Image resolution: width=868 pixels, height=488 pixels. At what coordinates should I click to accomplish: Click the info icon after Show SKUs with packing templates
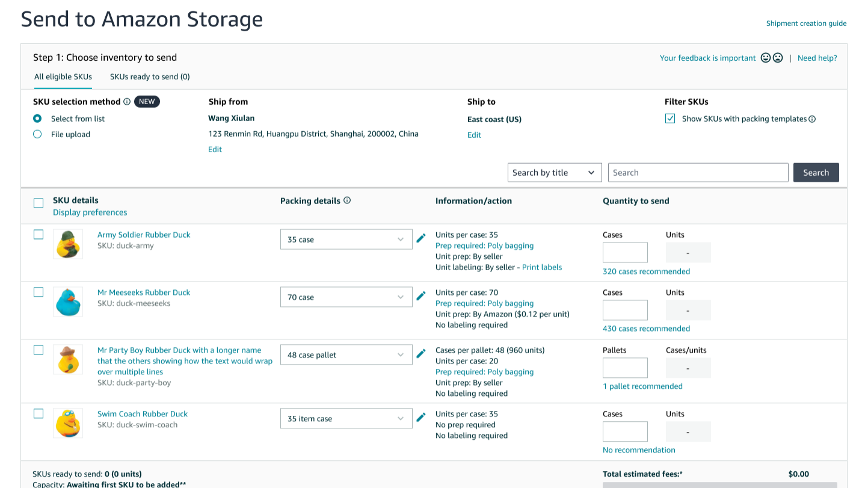point(812,119)
